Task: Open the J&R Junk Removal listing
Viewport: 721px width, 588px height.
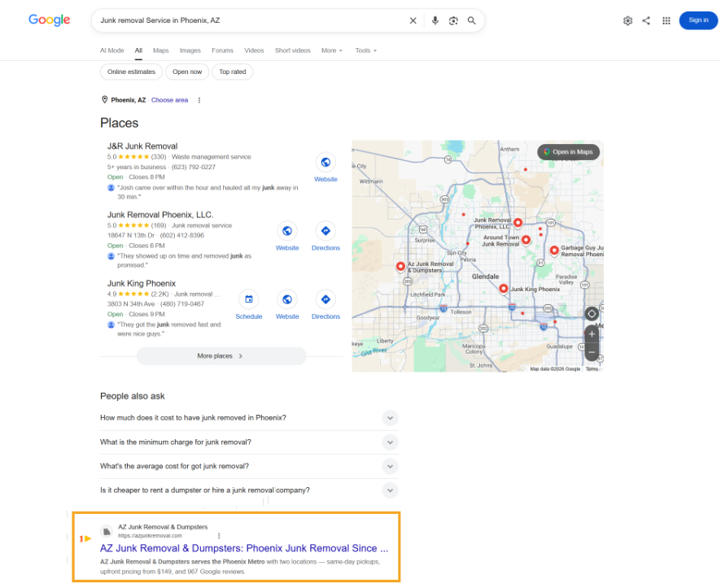Action: point(142,146)
